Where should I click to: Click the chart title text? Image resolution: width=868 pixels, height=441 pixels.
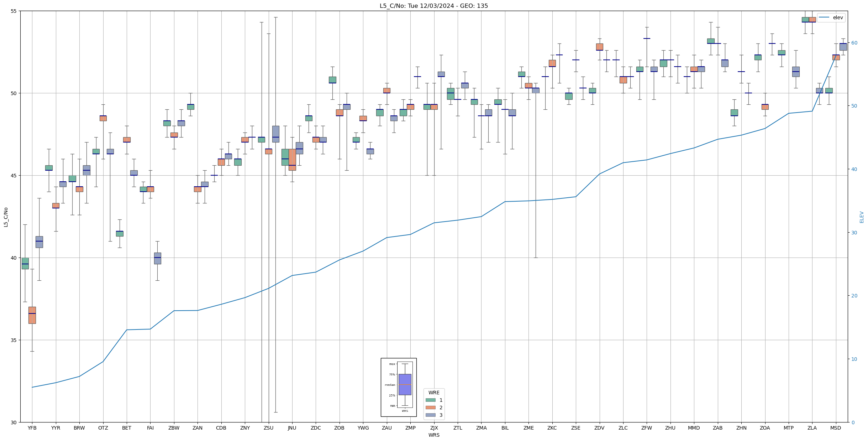(x=433, y=6)
